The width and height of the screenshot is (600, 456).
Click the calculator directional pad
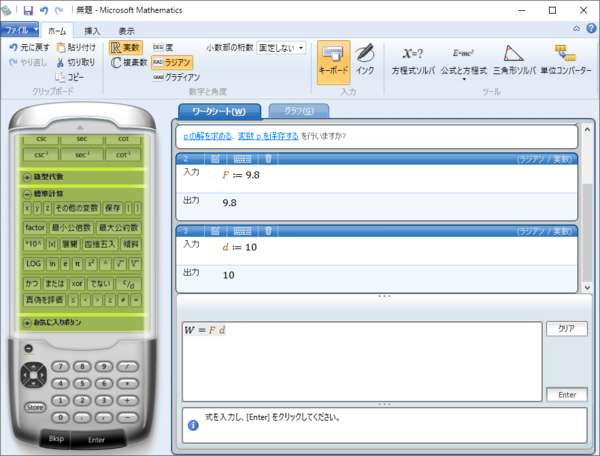coord(33,375)
